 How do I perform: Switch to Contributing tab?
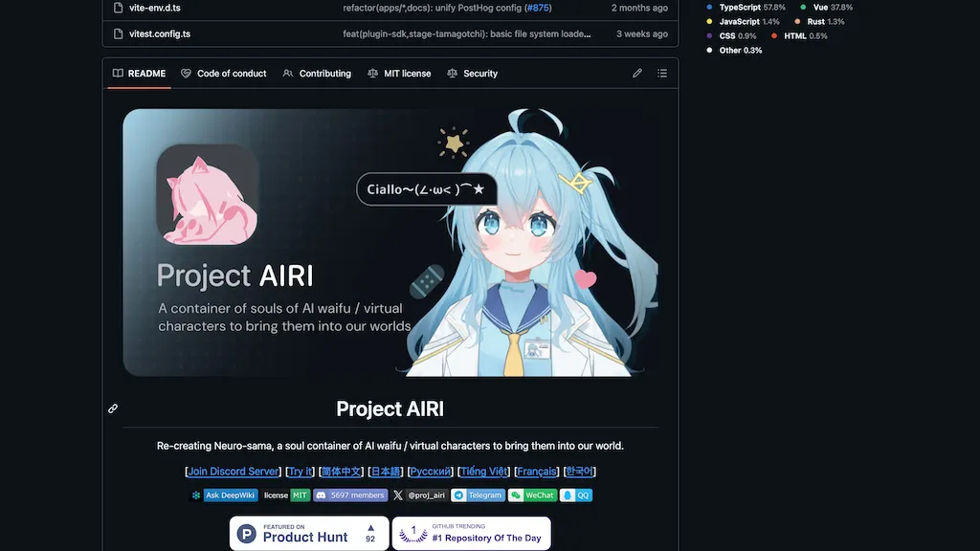317,73
